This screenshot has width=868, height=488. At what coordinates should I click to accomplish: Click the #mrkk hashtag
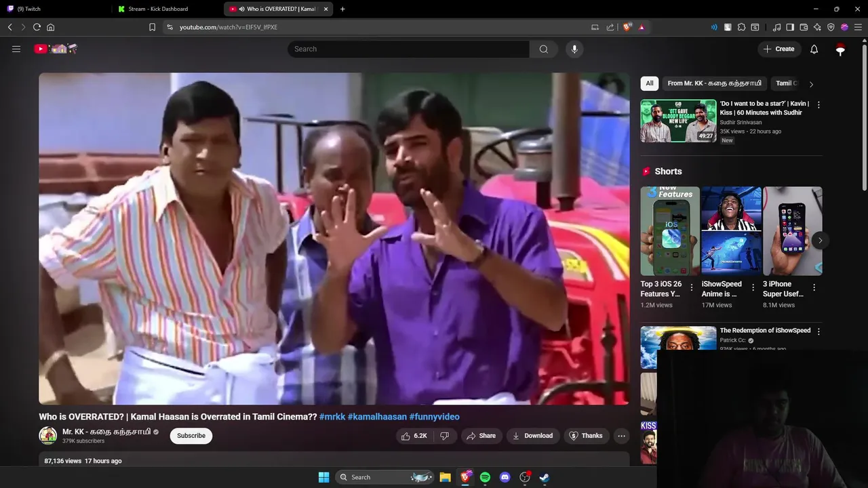coord(332,417)
